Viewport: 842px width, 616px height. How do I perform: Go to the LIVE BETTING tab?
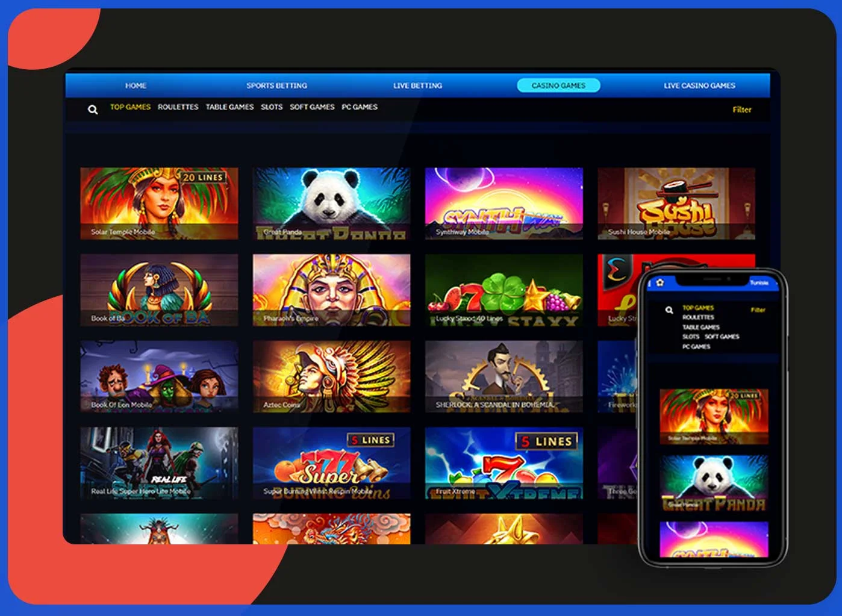pos(417,86)
